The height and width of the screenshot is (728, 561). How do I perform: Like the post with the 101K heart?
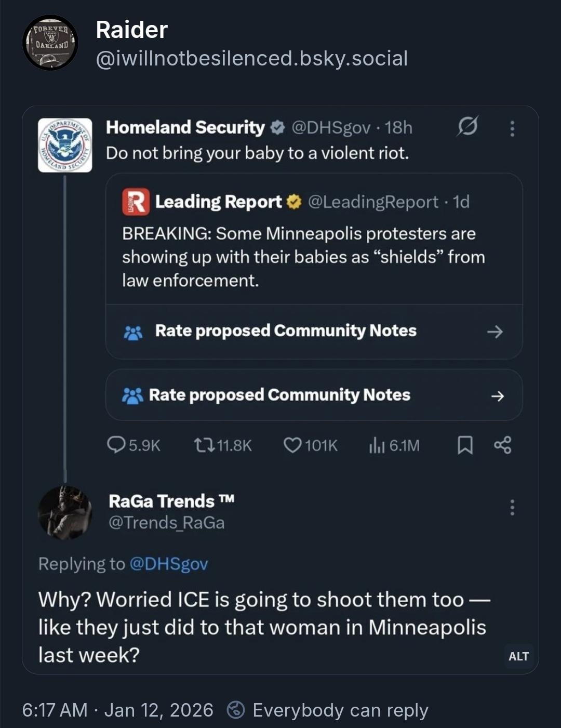pyautogui.click(x=293, y=445)
